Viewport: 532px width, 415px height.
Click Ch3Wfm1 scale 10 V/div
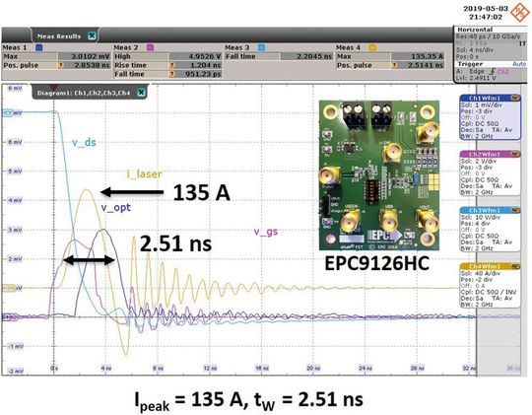point(481,217)
